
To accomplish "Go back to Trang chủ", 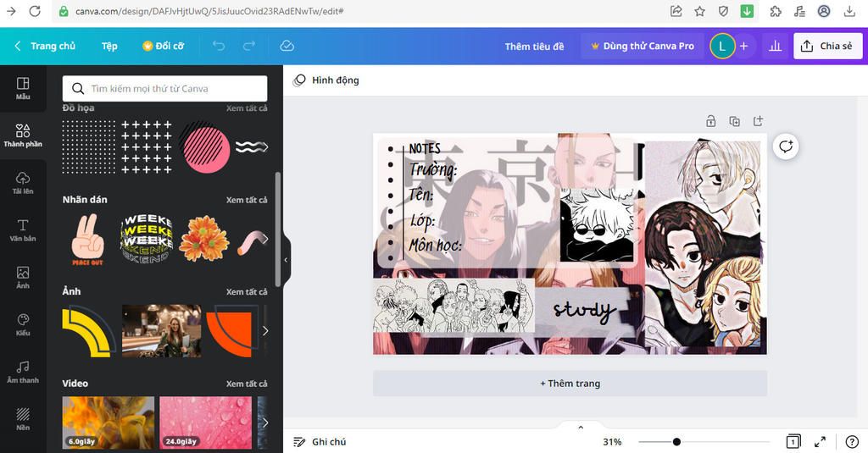I will click(45, 46).
